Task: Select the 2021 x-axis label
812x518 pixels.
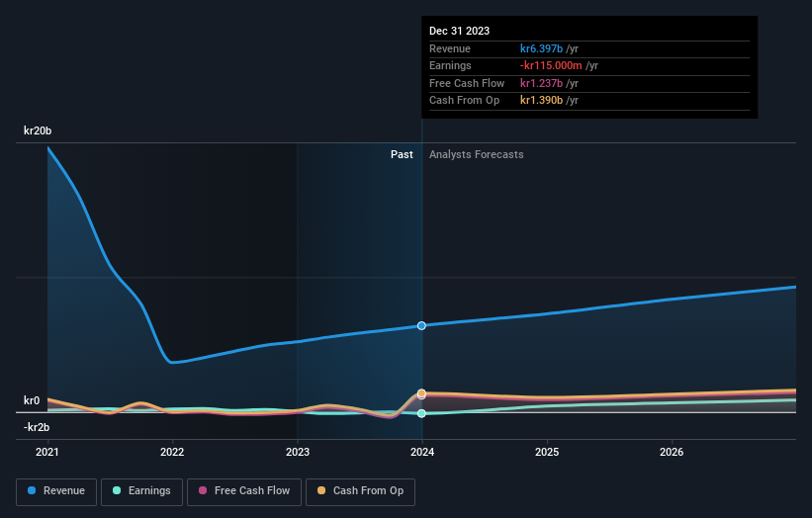Action: [47, 453]
